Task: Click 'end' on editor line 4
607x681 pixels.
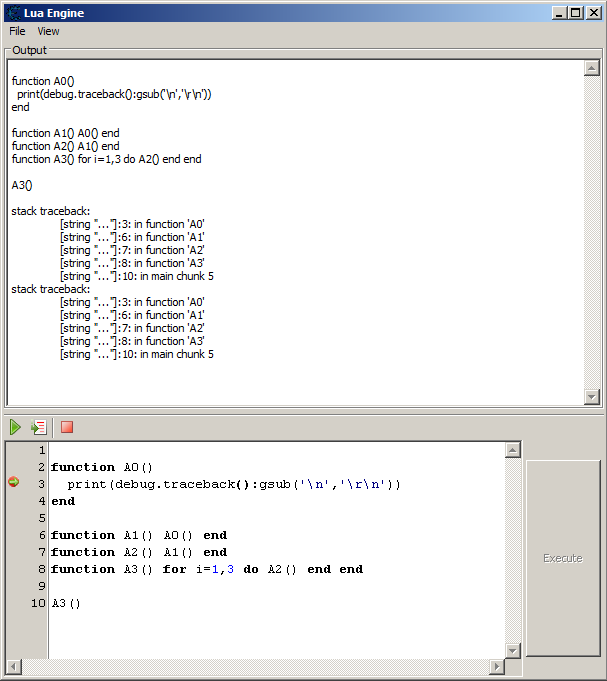Action: tap(63, 501)
